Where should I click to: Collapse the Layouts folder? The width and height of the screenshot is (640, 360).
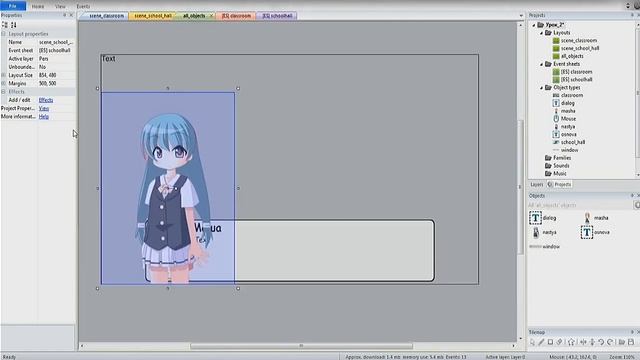point(542,33)
